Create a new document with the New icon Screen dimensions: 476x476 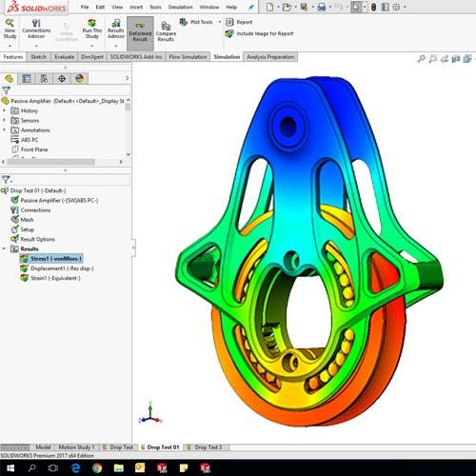click(269, 7)
